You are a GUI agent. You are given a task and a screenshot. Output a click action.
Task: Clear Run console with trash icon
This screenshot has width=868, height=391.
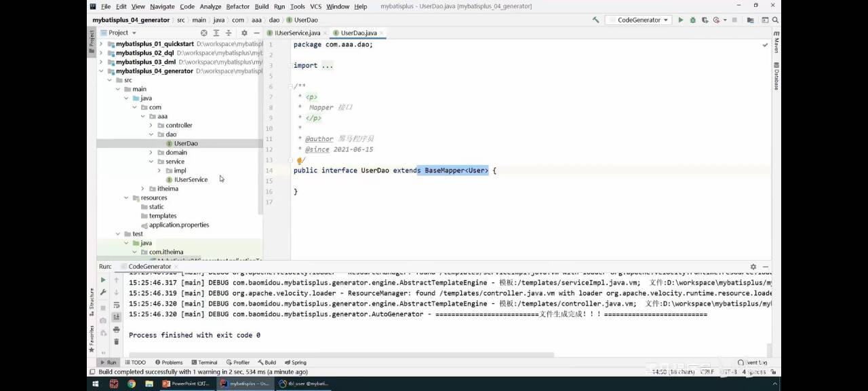pyautogui.click(x=116, y=341)
